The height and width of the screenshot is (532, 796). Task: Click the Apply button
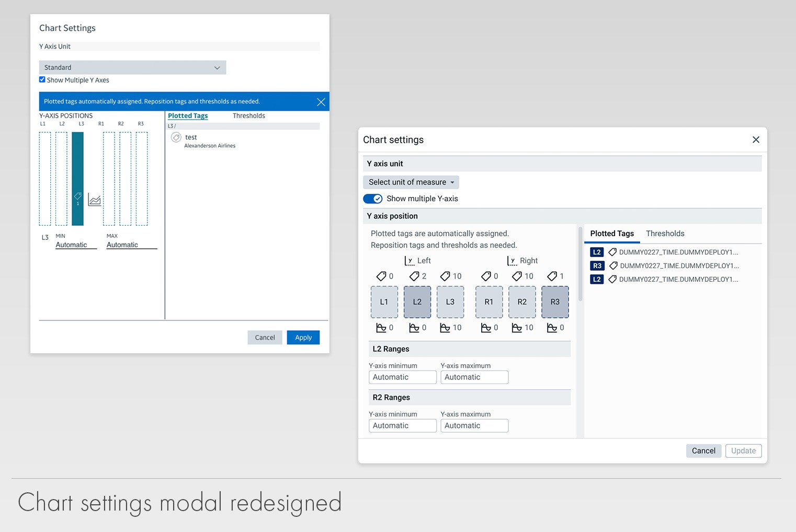coord(303,338)
